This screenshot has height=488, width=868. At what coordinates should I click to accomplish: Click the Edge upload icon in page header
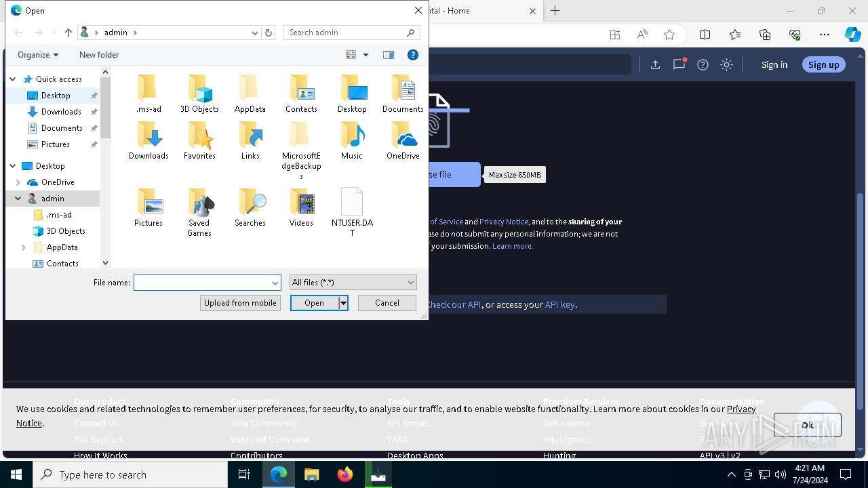655,64
